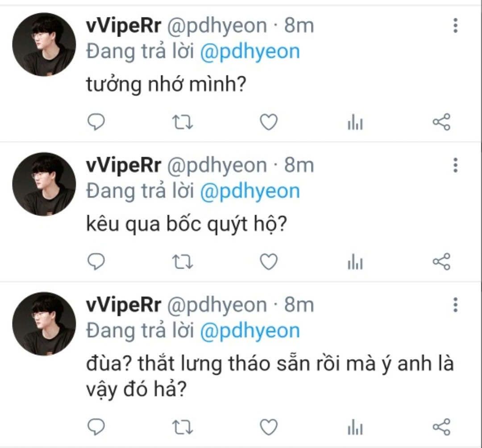Like the 'kêu qua bốc quýt hộ?' tweet
This screenshot has height=448, width=482.
[269, 262]
